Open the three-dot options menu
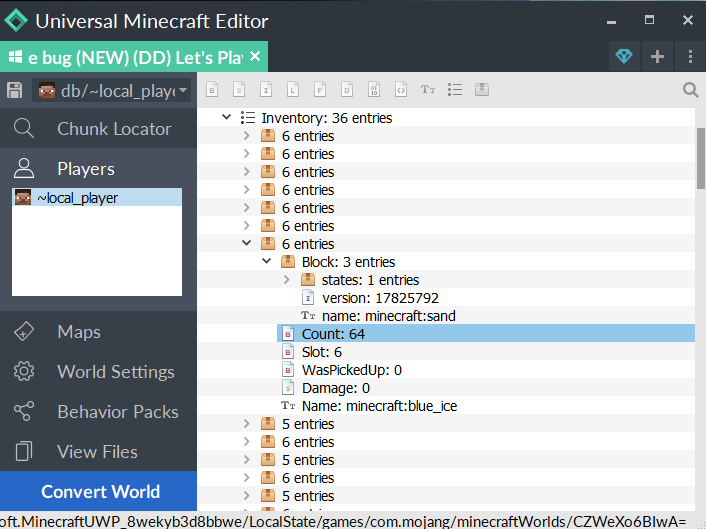The width and height of the screenshot is (706, 529). 690,56
